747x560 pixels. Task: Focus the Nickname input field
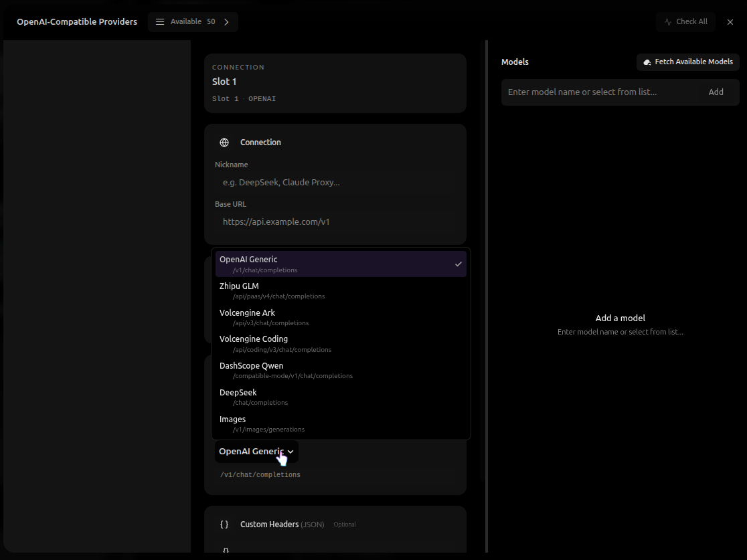pos(335,183)
